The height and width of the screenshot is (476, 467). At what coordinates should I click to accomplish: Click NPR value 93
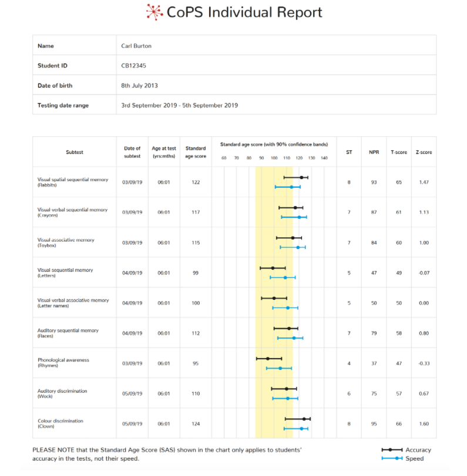point(374,182)
